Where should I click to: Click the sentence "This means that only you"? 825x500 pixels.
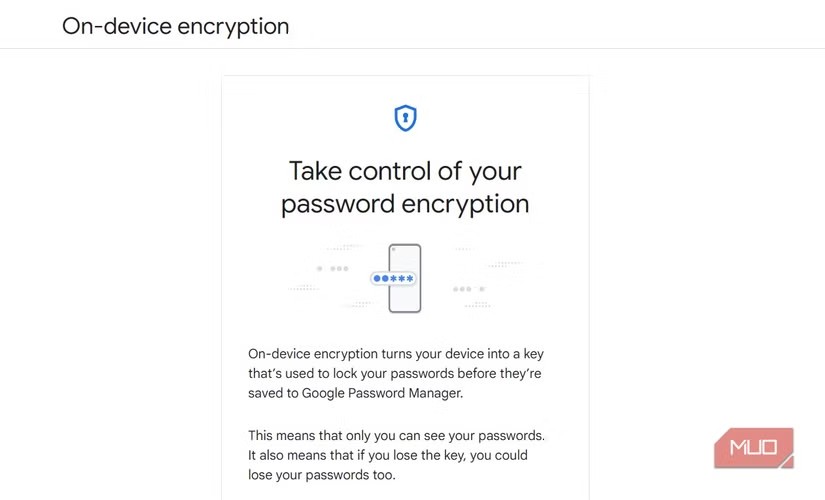[x=396, y=436]
